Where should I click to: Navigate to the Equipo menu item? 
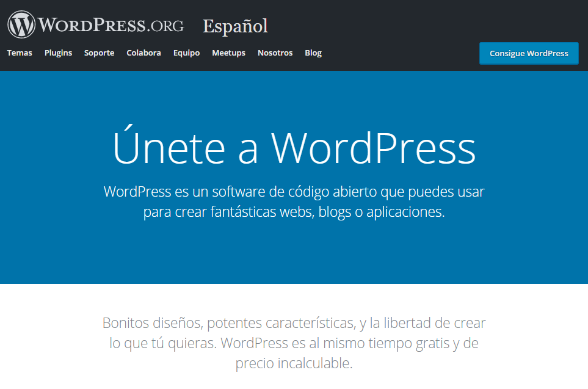(x=186, y=53)
